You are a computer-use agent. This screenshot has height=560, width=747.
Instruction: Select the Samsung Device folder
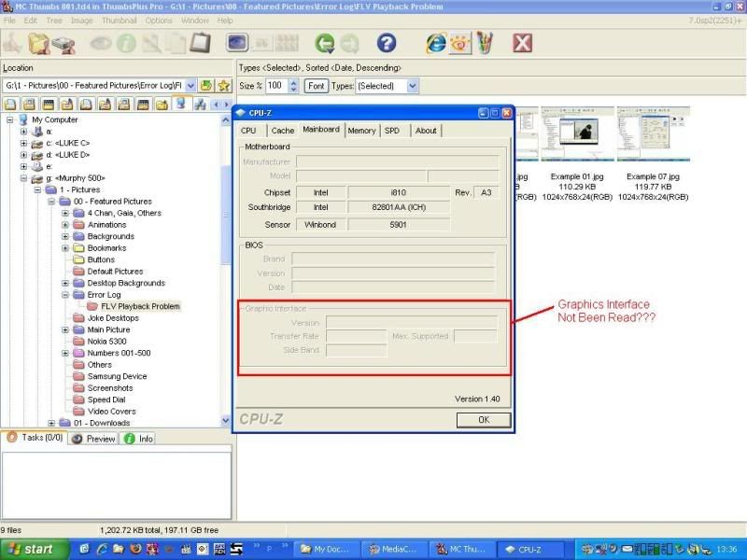[117, 376]
